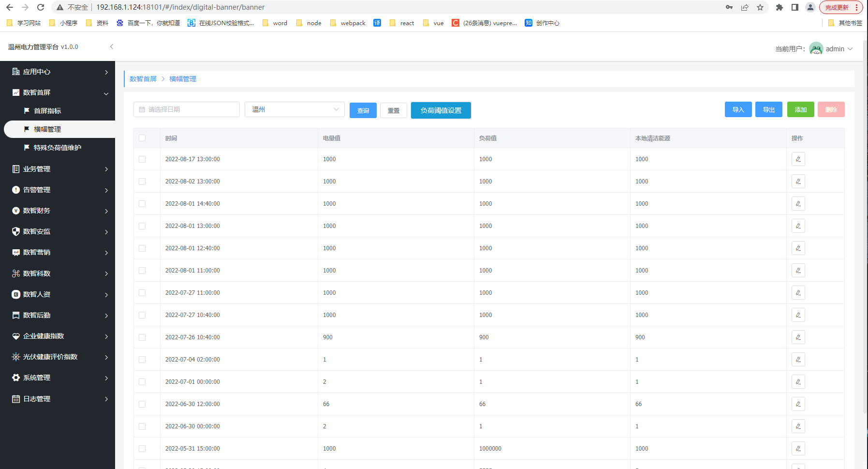Edit the 2022-06-30 00:00:00 row
This screenshot has height=469, width=868.
point(798,426)
